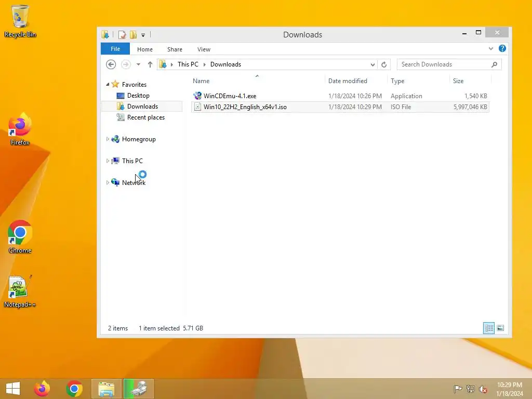Select Desktop under Favorites
532x399 pixels.
(138, 96)
